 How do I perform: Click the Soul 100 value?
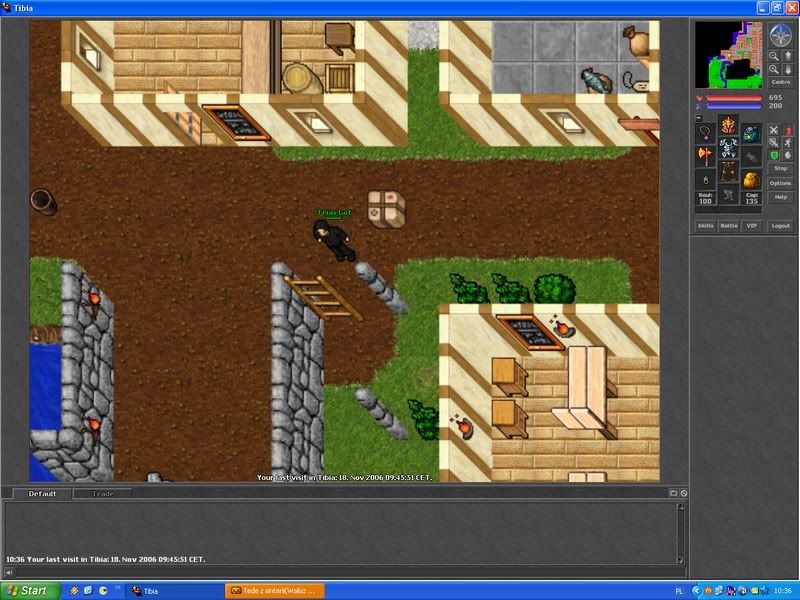(x=705, y=198)
